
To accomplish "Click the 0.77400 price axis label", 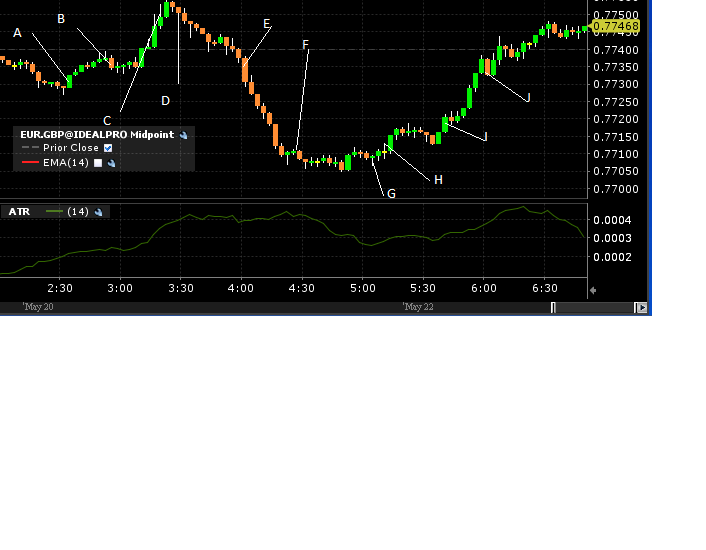I will point(616,50).
